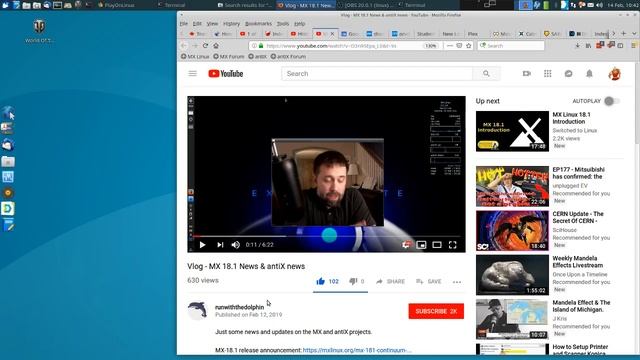Open the CERN Update video title
This screenshot has width=640, height=360.
tap(578, 217)
